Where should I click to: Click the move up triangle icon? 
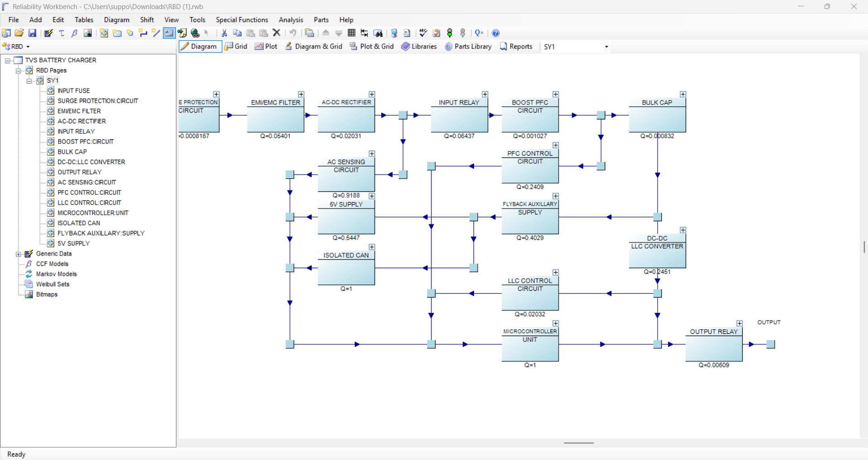(x=326, y=33)
